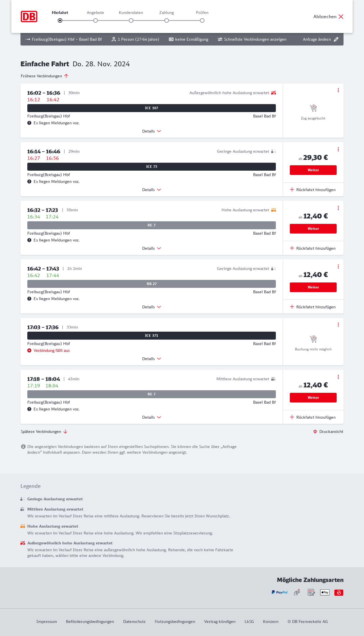The image size is (364, 636).
Task: Expand Details for the 16:32 RE 7
Action: click(x=152, y=248)
